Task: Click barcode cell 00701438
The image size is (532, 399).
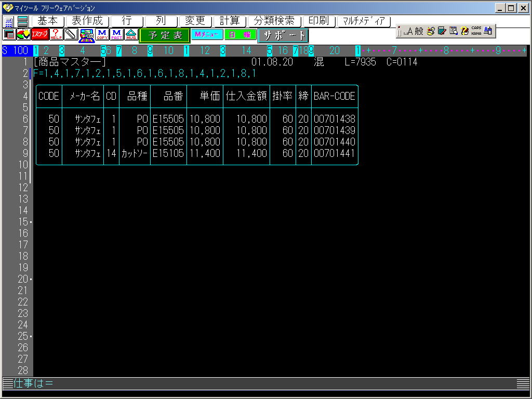Action: [x=335, y=119]
